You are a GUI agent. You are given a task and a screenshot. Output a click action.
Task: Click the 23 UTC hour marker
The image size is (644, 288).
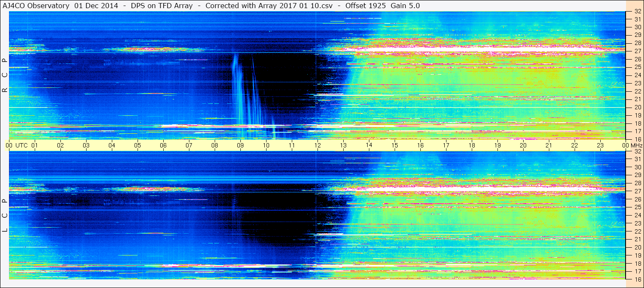click(x=600, y=146)
